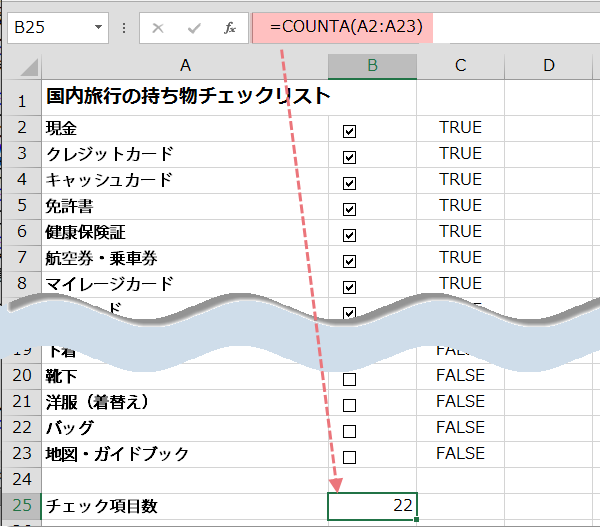The height and width of the screenshot is (527, 600).
Task: Click cell B25 showing value 22
Action: pyautogui.click(x=372, y=506)
